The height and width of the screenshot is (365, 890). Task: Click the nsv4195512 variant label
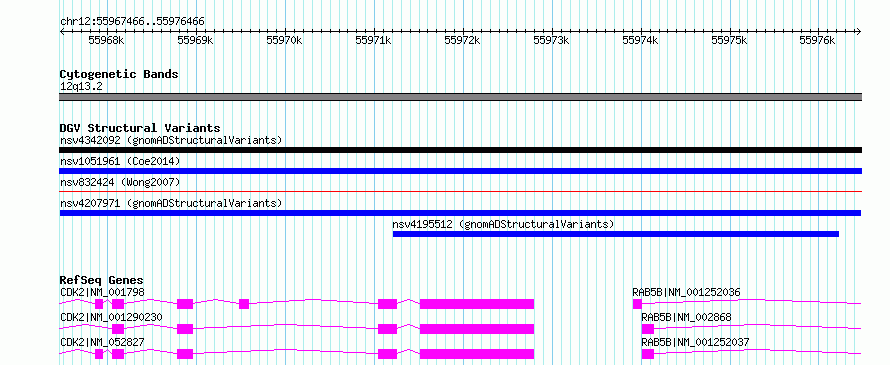click(x=503, y=224)
